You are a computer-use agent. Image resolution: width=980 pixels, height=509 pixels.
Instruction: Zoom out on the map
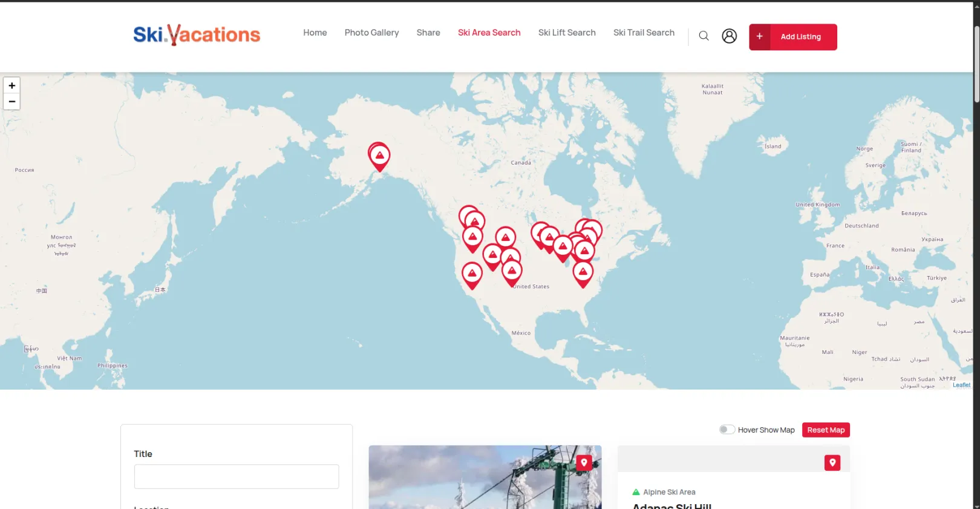click(12, 102)
